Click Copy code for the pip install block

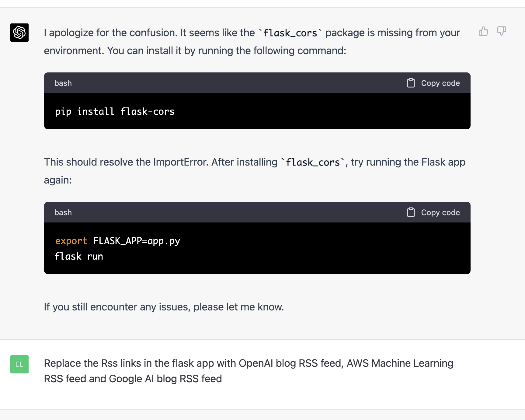click(x=440, y=83)
